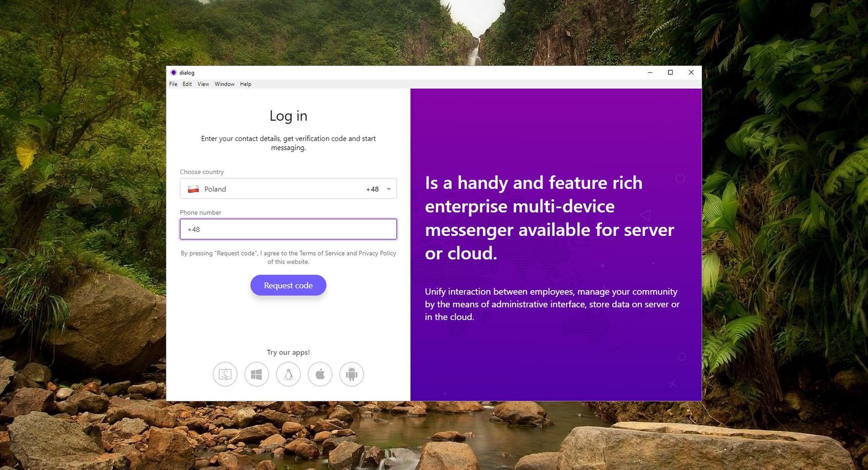
Task: Open the Edit menu
Action: (x=187, y=84)
